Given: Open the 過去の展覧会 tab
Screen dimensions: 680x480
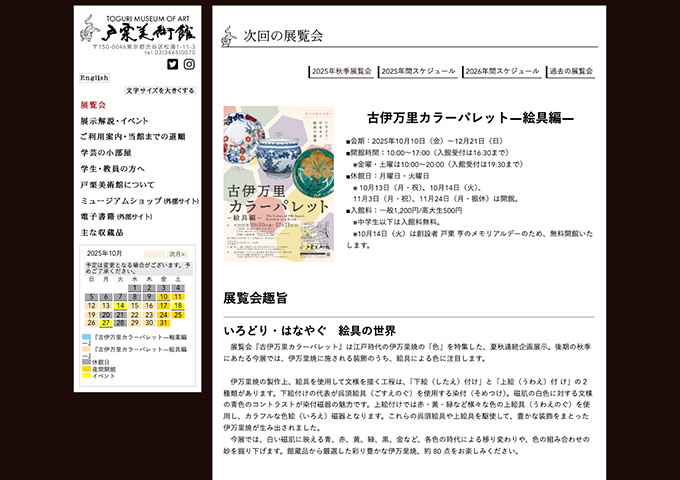Looking at the screenshot, I should pyautogui.click(x=570, y=72).
